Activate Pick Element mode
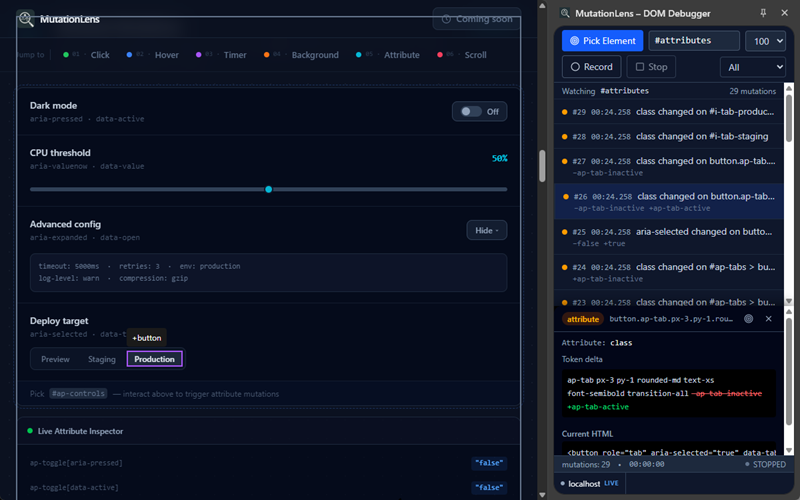Screen dimensions: 800x500 603,41
